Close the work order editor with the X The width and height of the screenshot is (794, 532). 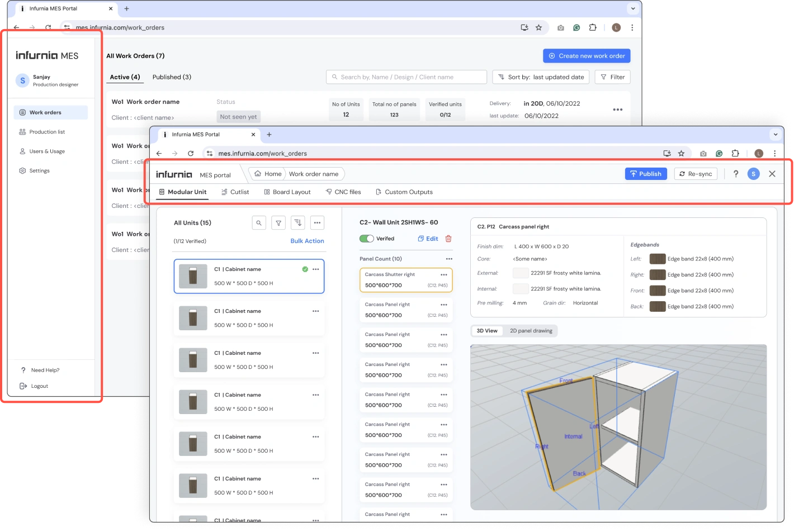772,174
